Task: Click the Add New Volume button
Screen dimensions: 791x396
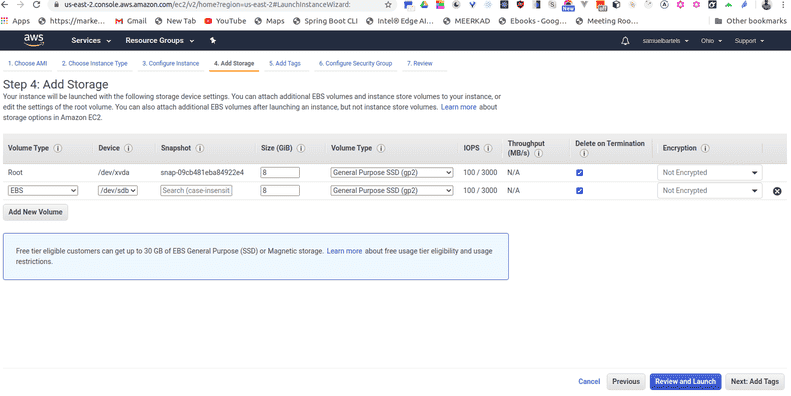Action: 35,212
